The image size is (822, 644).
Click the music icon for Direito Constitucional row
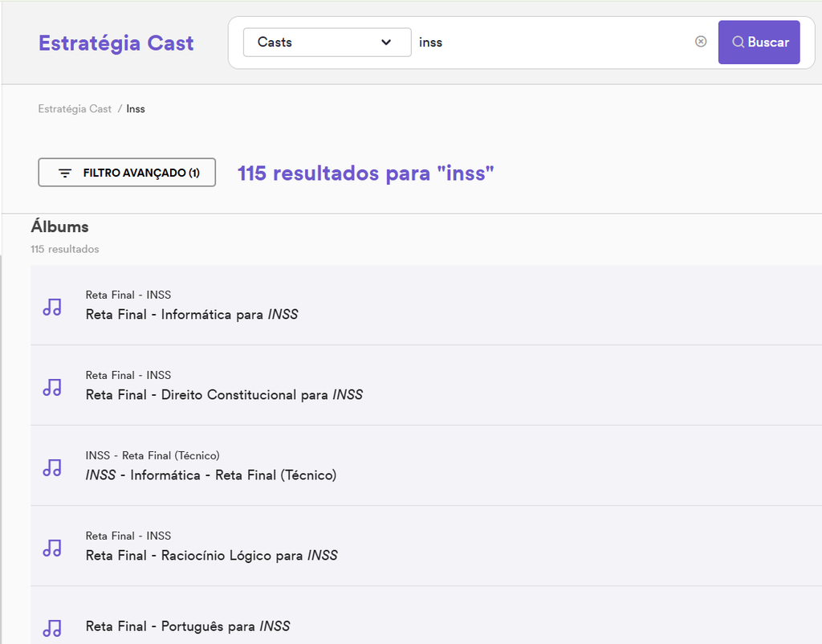click(x=52, y=387)
